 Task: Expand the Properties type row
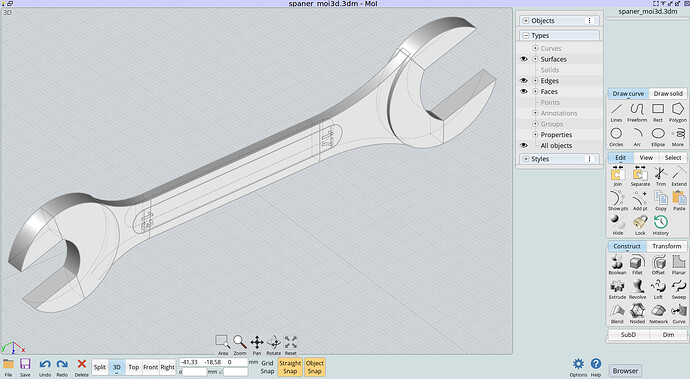pyautogui.click(x=535, y=135)
